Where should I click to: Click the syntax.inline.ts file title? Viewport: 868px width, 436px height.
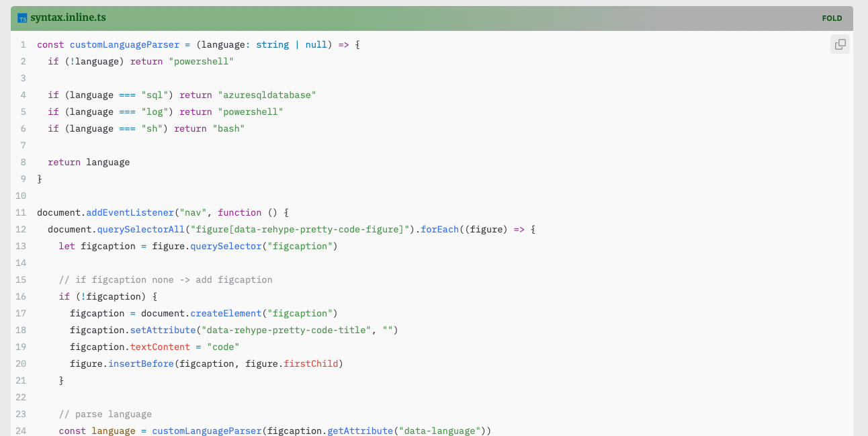click(x=67, y=18)
